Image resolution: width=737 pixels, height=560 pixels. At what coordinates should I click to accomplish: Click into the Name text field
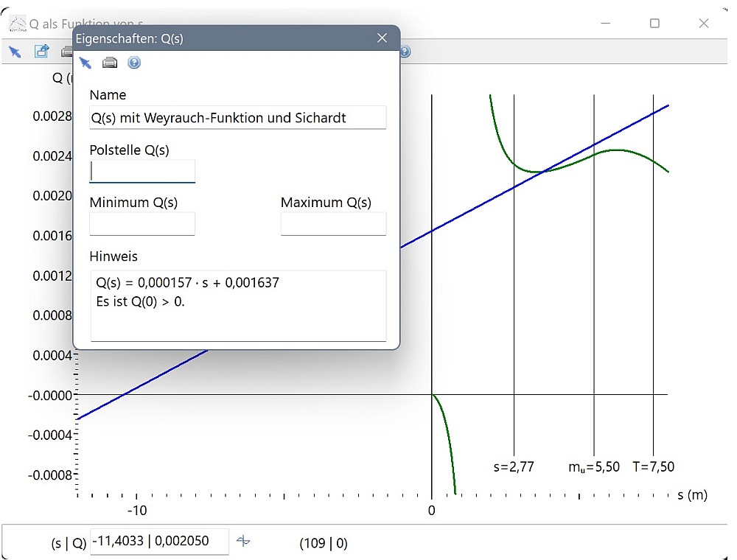237,118
